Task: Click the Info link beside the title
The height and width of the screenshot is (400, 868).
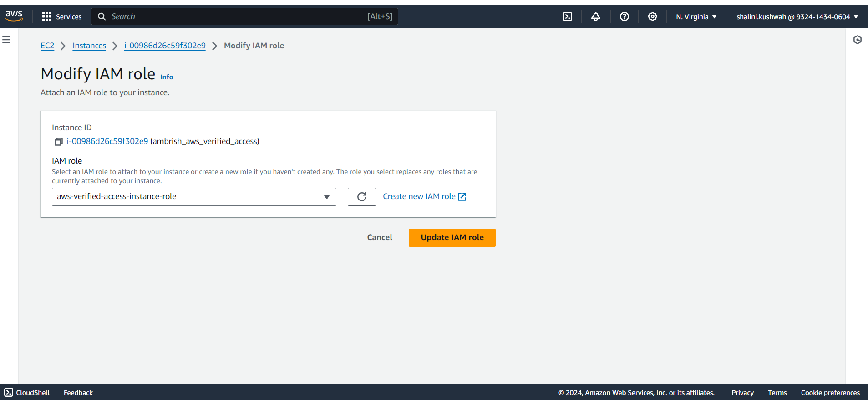Action: coord(167,77)
